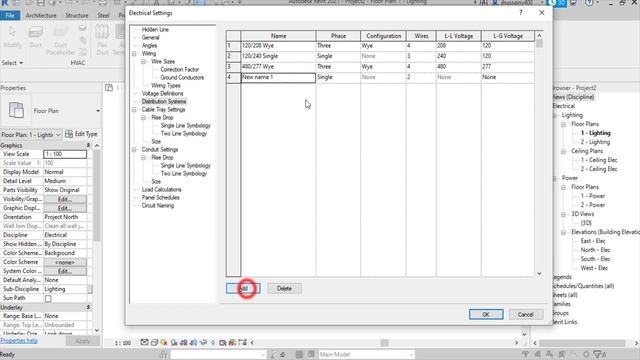Viewport: 640px width, 360px height.
Task: Collapse Conduit Settings tree node
Action: (x=134, y=149)
